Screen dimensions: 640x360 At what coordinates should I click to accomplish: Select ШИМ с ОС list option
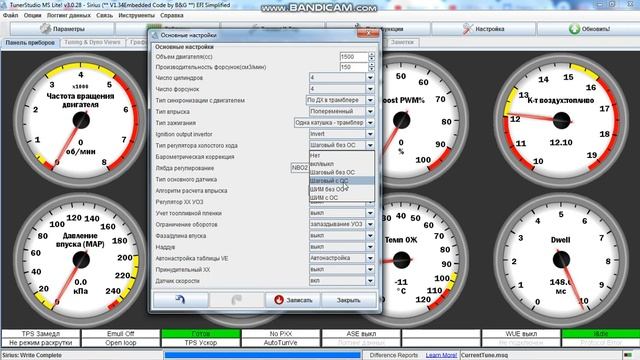tap(342, 198)
